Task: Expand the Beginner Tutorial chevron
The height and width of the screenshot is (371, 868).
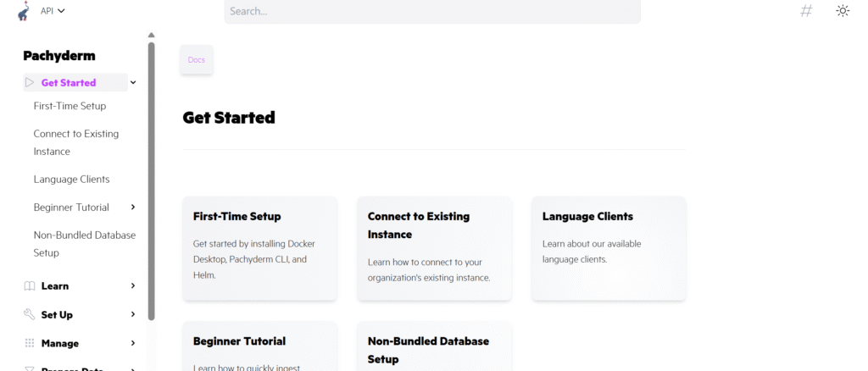Action: [x=133, y=207]
